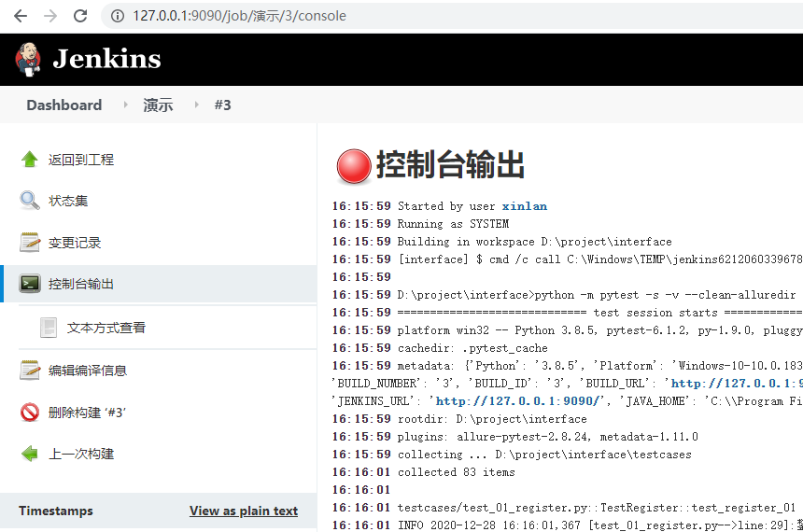Click the notepad icon for 变更记录
803x532 pixels.
(x=30, y=242)
